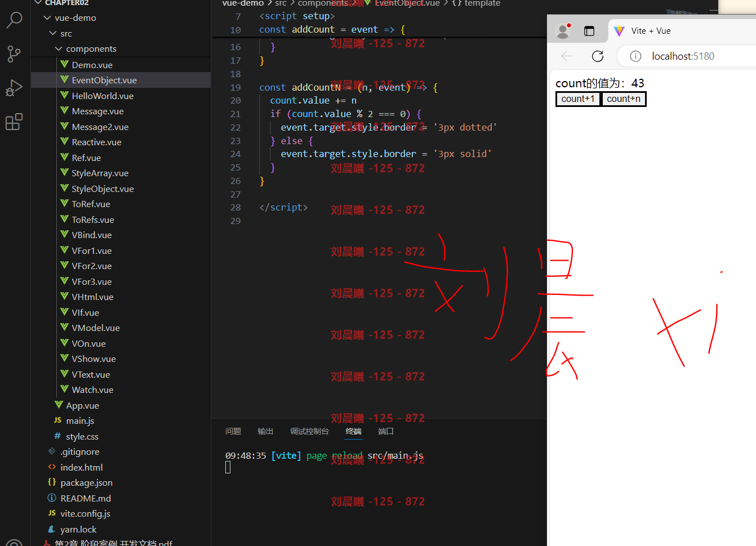Click line number 21 in editor gutter

[x=235, y=114]
